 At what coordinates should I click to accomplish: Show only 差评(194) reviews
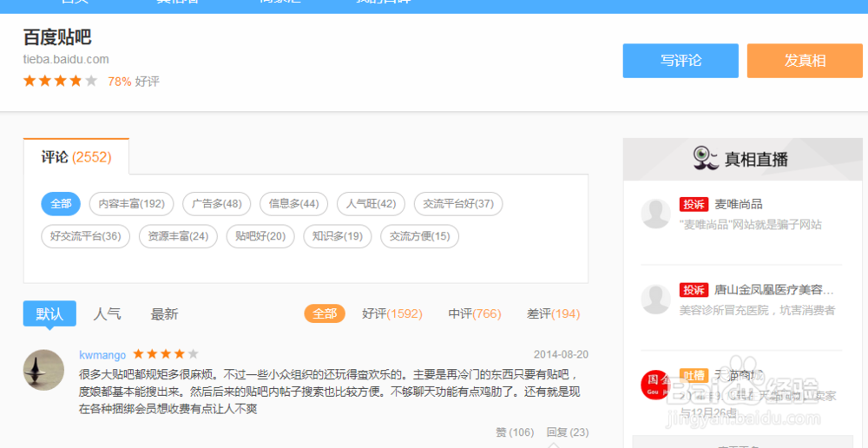[553, 314]
